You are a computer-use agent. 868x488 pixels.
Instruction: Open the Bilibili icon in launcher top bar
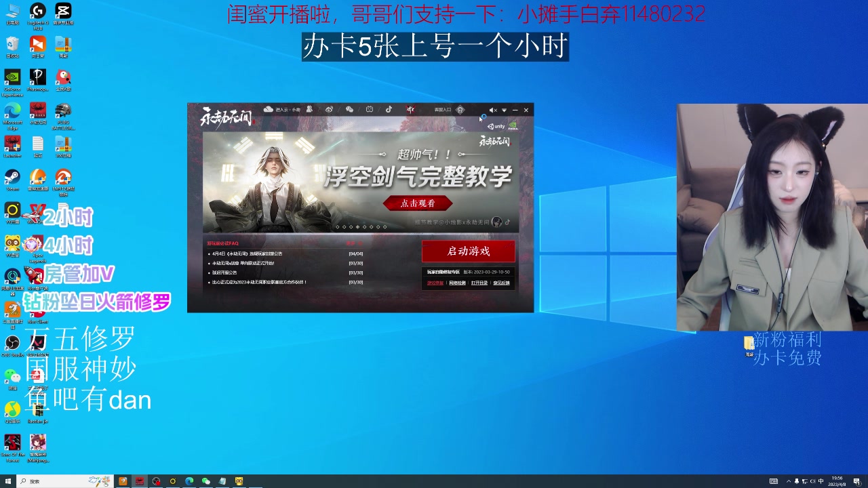coord(370,109)
